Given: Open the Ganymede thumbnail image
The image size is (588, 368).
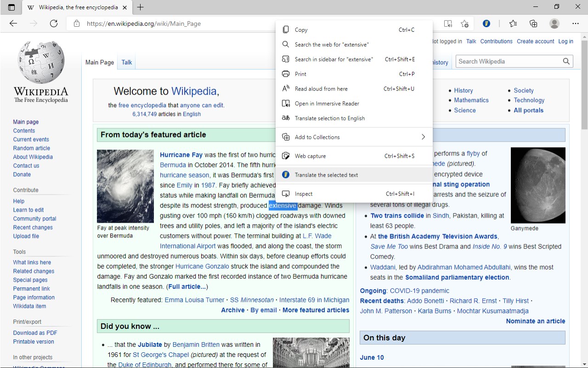Looking at the screenshot, I should [x=538, y=185].
